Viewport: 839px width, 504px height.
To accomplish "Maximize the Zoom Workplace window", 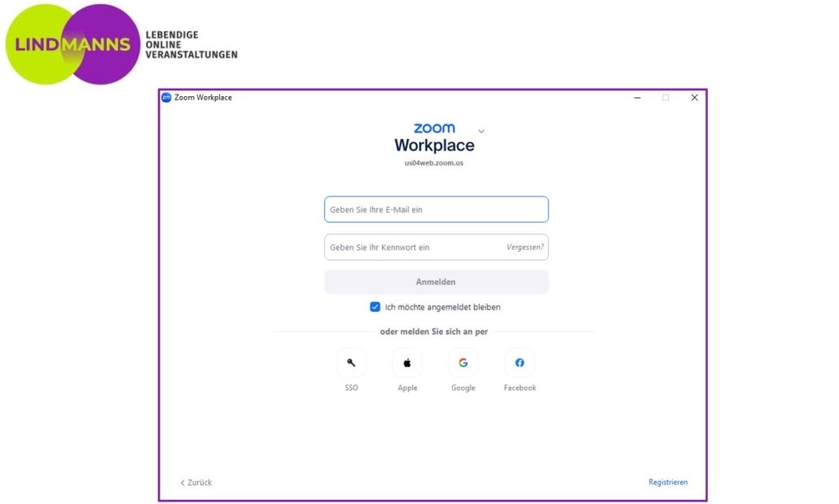I will point(665,98).
